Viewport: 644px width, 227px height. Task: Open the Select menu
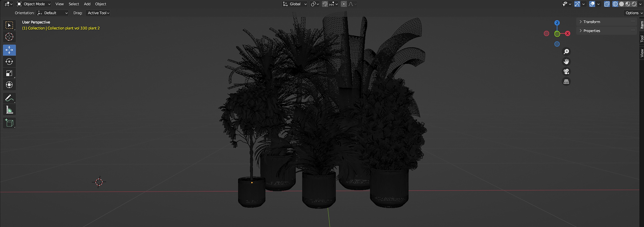pyautogui.click(x=74, y=4)
